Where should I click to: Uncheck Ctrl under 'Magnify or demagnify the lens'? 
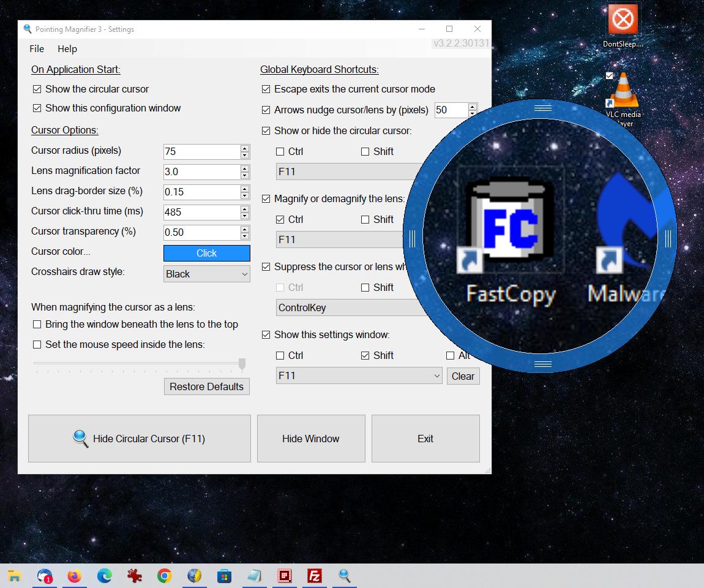coord(280,219)
